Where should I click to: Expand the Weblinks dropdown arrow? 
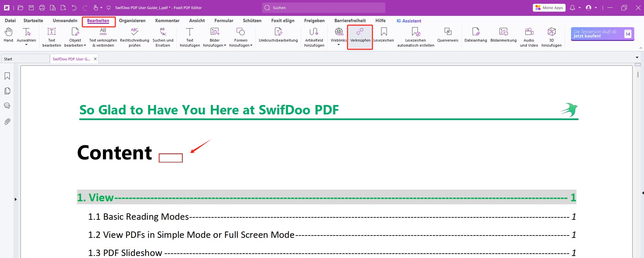point(338,45)
